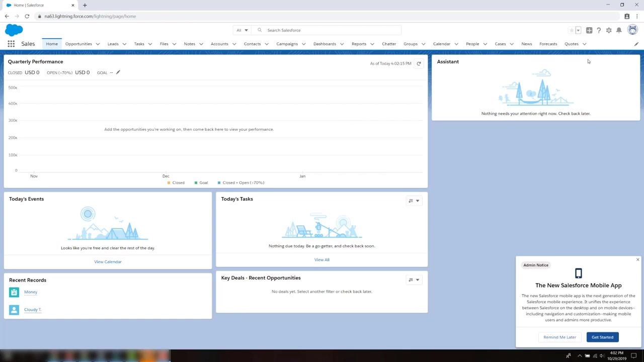Open a new browser tab
Image resolution: width=644 pixels, height=362 pixels.
pyautogui.click(x=85, y=5)
